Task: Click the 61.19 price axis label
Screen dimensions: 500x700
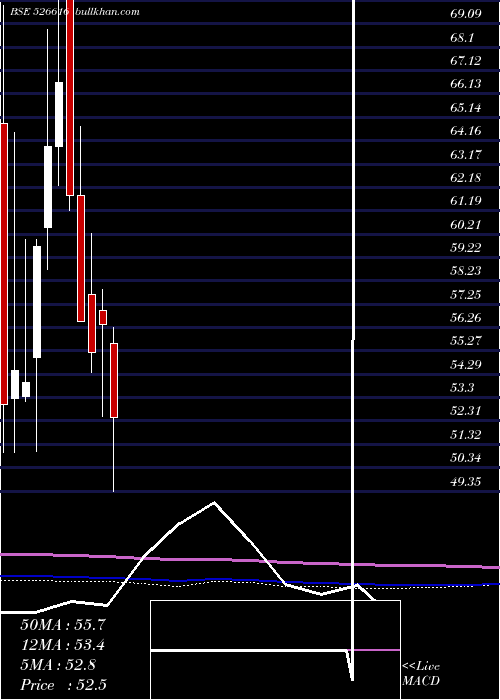Action: [466, 201]
